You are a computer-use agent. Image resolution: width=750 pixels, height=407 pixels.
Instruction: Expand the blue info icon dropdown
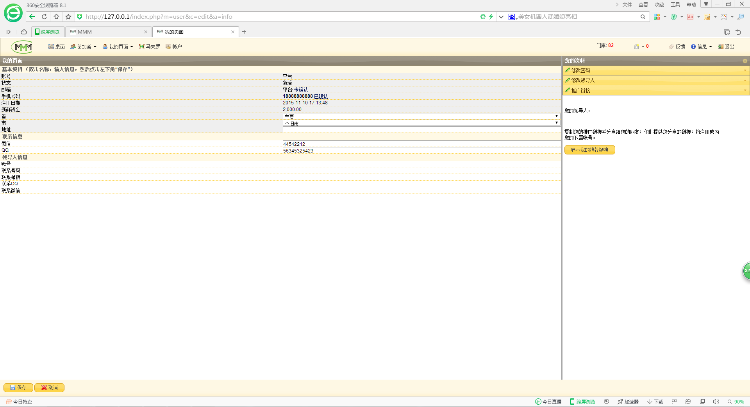pos(702,46)
